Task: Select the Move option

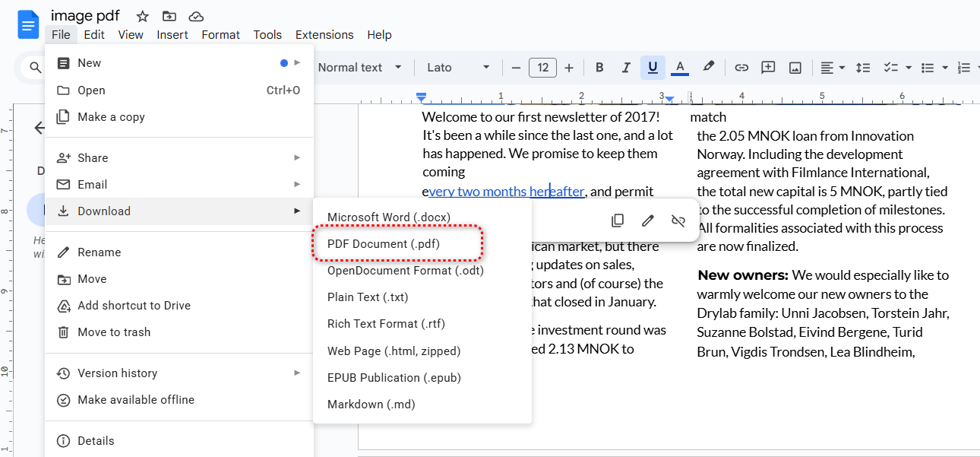Action: tap(179, 279)
